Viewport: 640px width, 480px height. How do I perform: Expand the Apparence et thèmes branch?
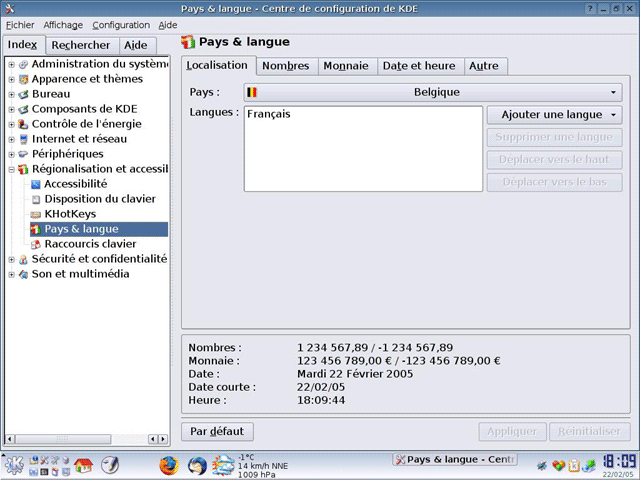pos(11,79)
